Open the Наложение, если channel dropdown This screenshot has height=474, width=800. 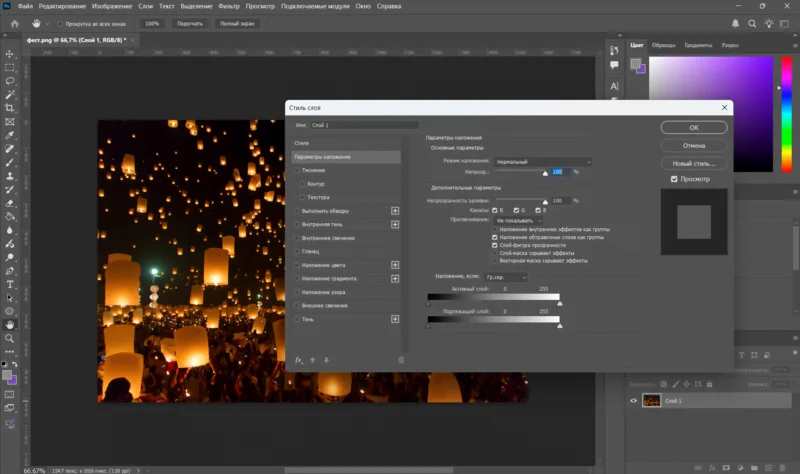pyautogui.click(x=505, y=276)
